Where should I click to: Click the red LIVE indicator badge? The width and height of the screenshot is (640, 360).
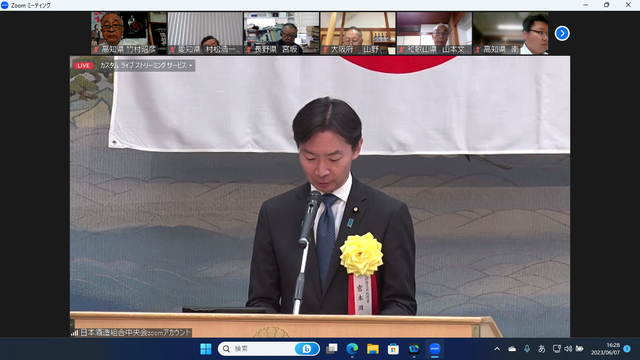[x=84, y=65]
